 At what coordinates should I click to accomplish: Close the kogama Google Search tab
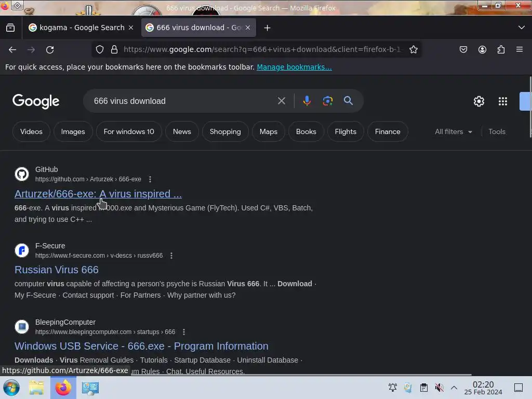[x=131, y=28]
